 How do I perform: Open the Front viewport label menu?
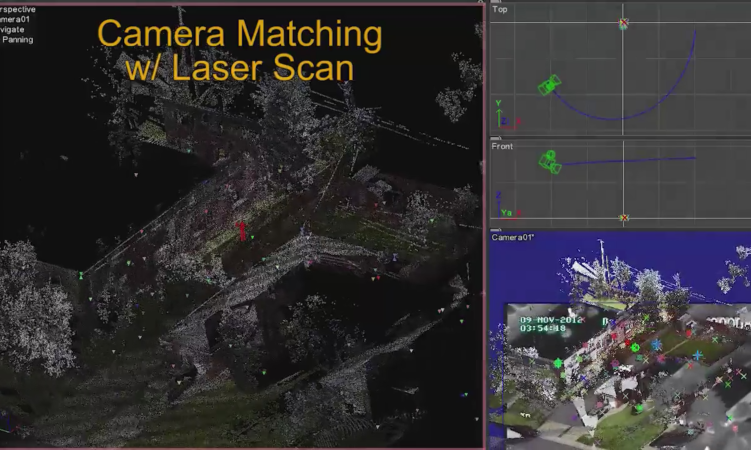[x=502, y=146]
